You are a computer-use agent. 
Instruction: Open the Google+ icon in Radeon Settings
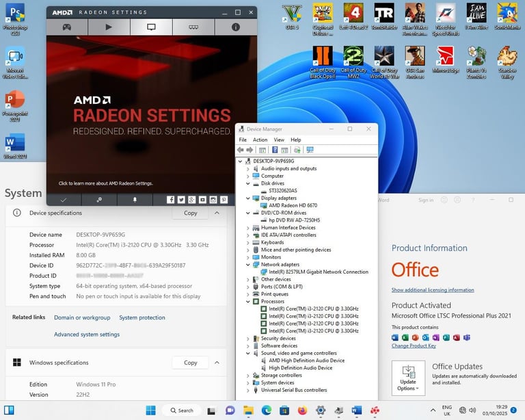[192, 200]
